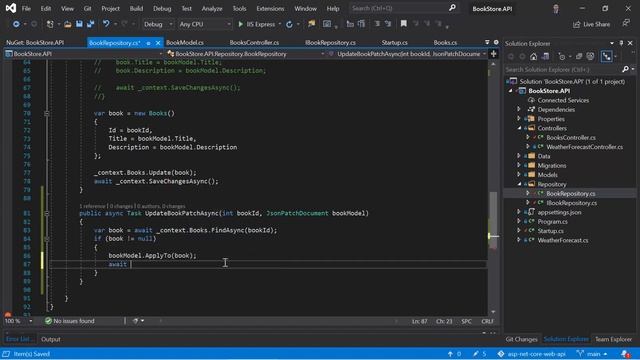This screenshot has width=640, height=360.
Task: Click the Live Share button
Action: [x=591, y=24]
